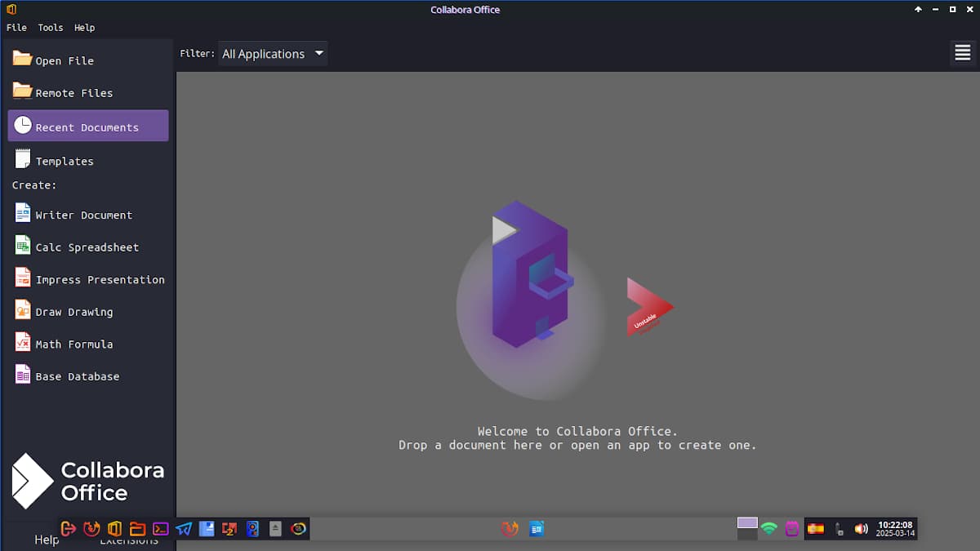Click the Telegram icon in the taskbar
This screenshot has width=980, height=551.
[x=184, y=529]
